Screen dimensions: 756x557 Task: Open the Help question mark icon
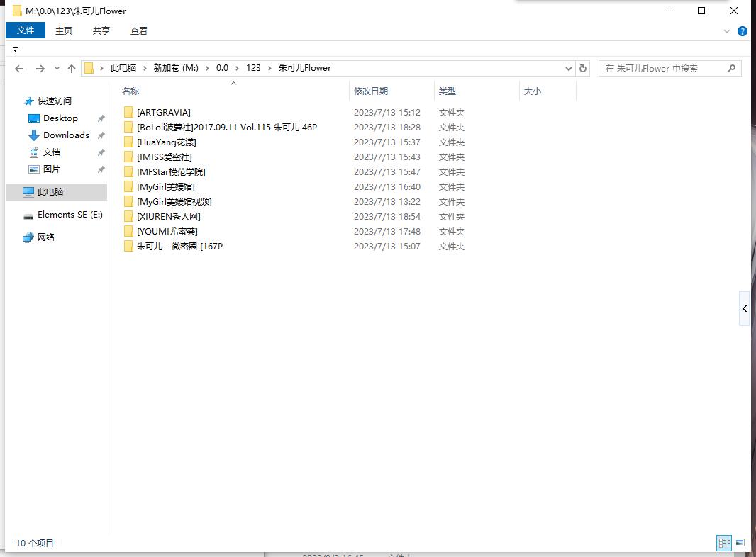click(743, 31)
